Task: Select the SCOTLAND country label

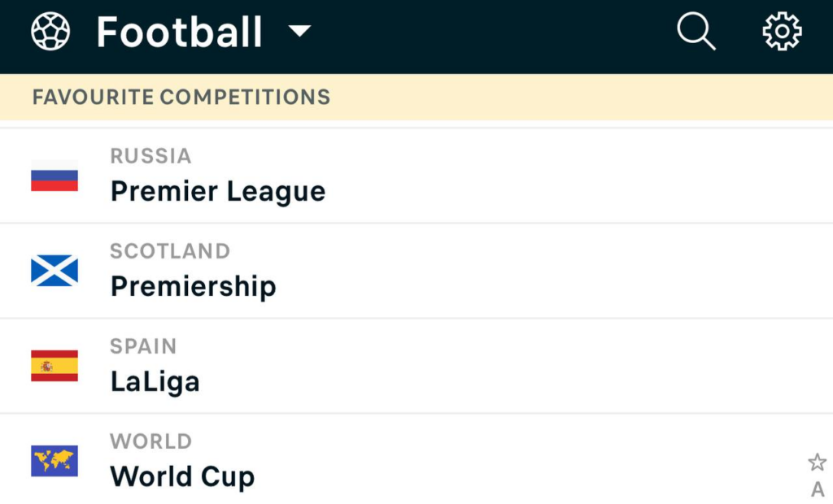Action: [170, 251]
